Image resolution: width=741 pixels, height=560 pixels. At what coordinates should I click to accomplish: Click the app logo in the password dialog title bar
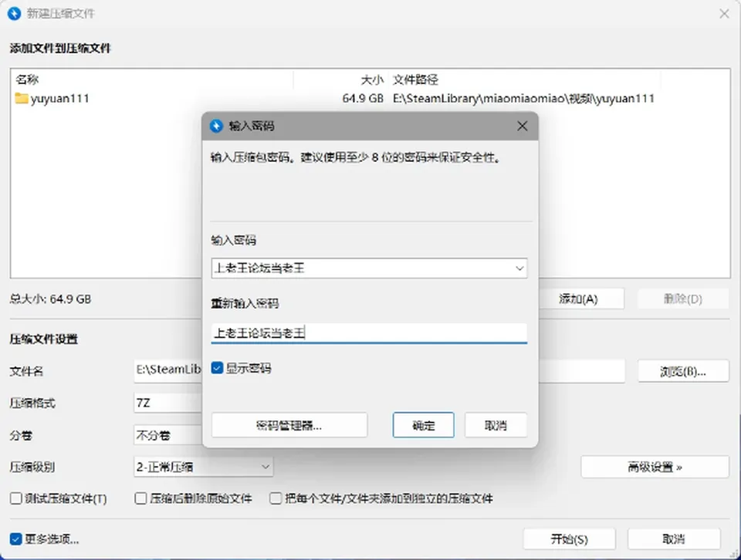click(216, 126)
